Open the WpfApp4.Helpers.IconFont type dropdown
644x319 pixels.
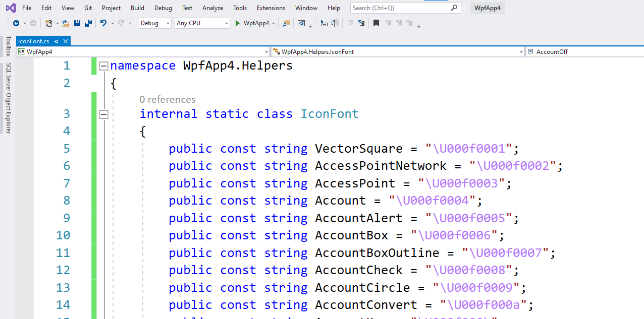click(x=398, y=51)
